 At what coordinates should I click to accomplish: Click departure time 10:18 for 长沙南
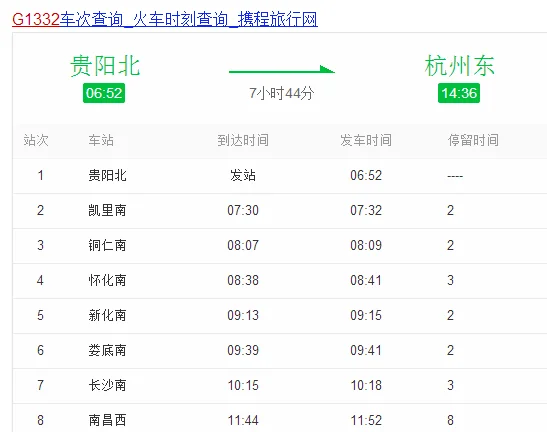(366, 386)
